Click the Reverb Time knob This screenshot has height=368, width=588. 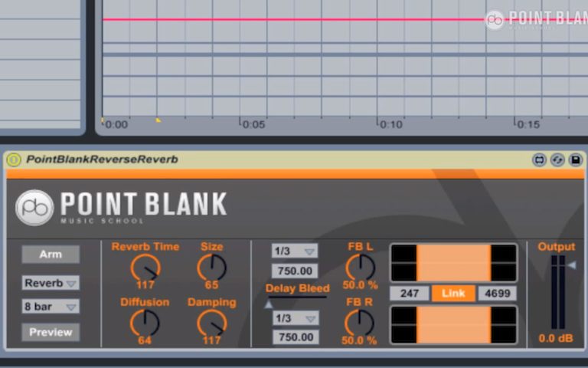pyautogui.click(x=145, y=268)
